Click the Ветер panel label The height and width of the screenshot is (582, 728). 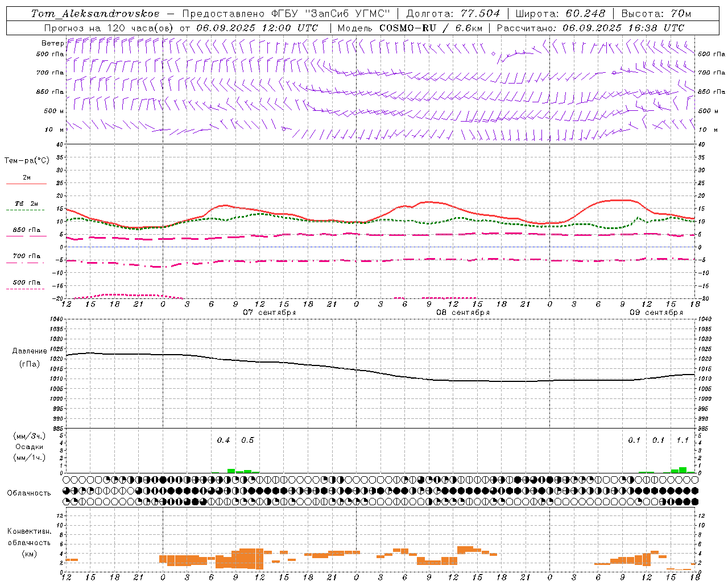pos(52,43)
